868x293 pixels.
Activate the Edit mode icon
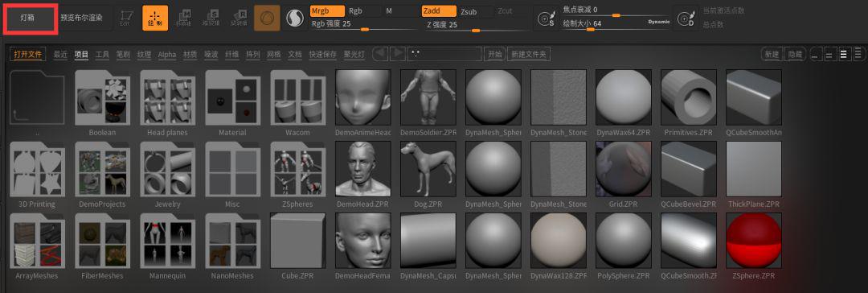[x=126, y=18]
